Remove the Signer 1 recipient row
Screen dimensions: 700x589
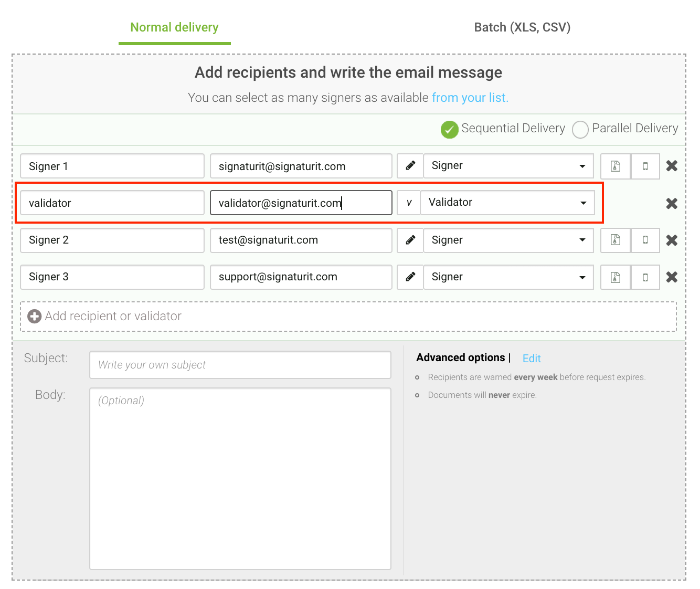(x=672, y=166)
